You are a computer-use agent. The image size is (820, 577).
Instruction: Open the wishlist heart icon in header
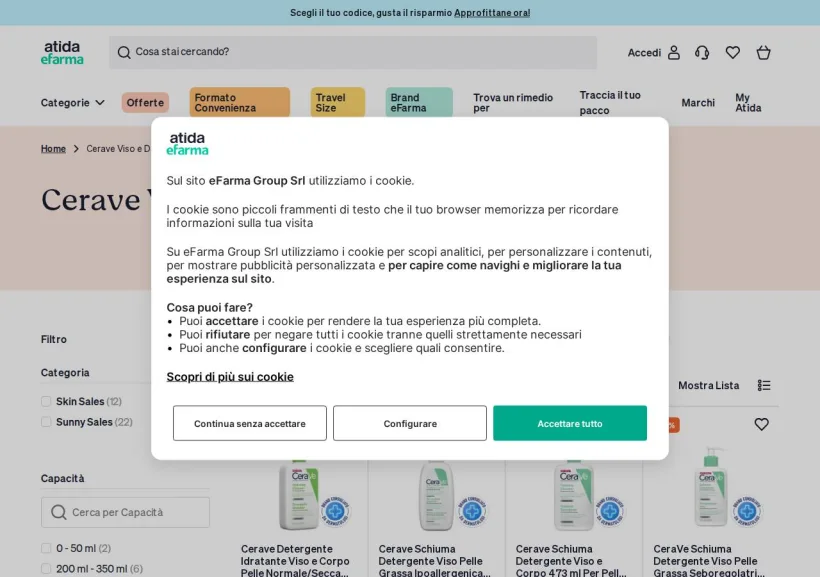click(733, 52)
